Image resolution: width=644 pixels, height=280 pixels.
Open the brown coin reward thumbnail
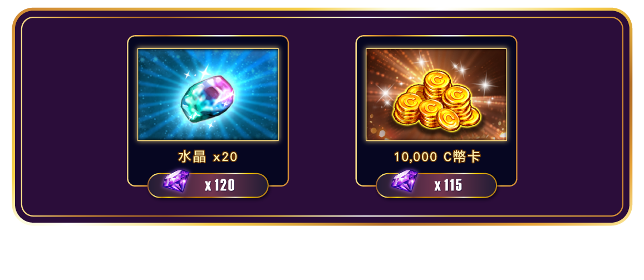click(x=436, y=95)
